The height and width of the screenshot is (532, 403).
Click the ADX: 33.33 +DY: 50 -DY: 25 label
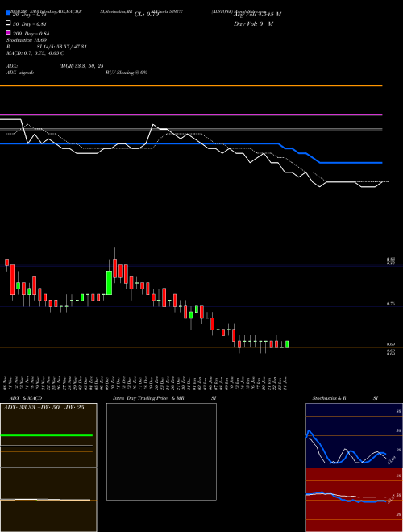click(x=44, y=408)
